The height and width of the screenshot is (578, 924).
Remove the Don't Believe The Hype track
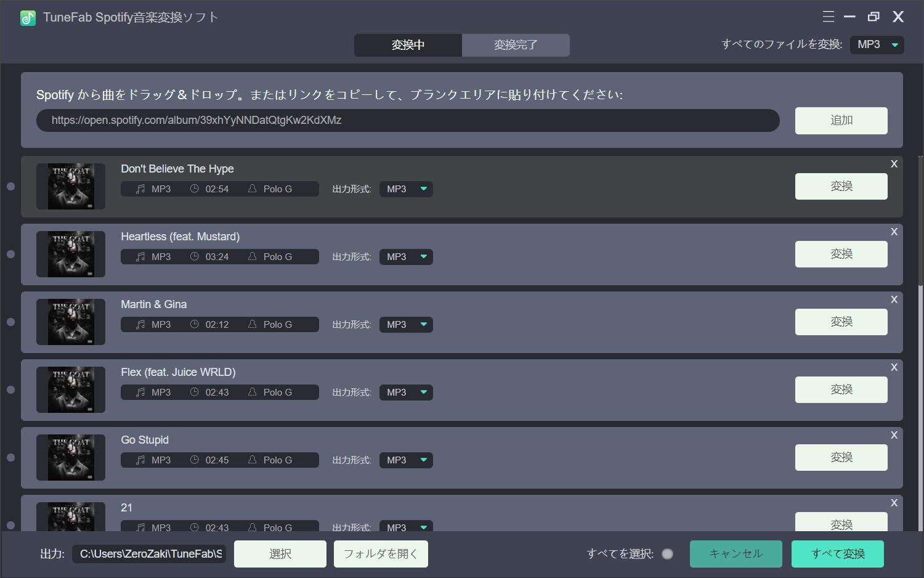coord(894,164)
